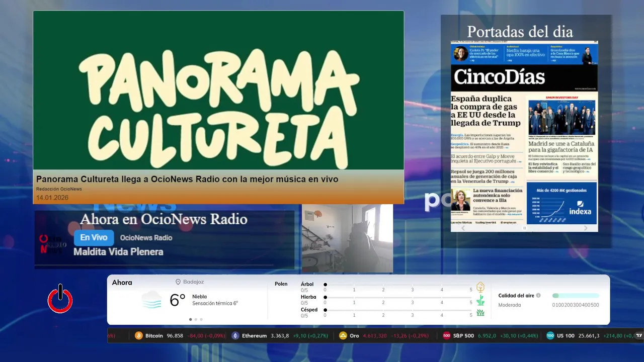Viewport: 644px width, 362px height.
Task: Click the Ethereum label in ticker
Action: coord(254,336)
